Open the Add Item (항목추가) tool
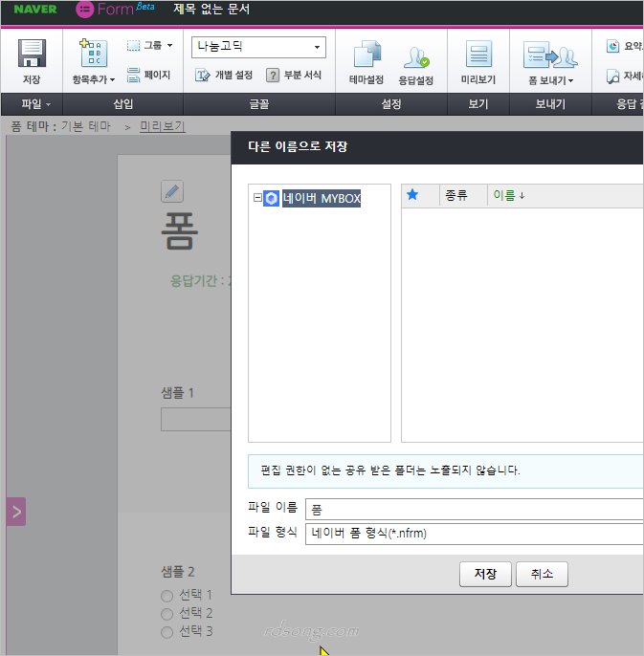644x656 pixels. pos(94,55)
